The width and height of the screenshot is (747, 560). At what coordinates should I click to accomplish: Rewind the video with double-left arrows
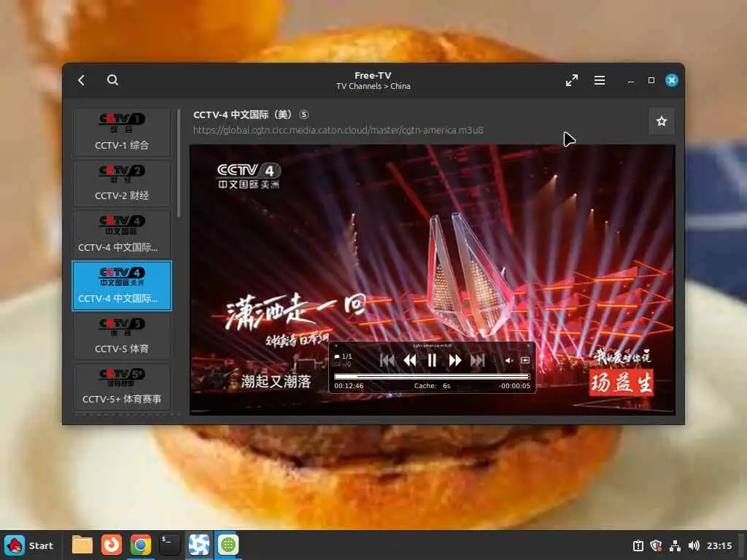[410, 360]
